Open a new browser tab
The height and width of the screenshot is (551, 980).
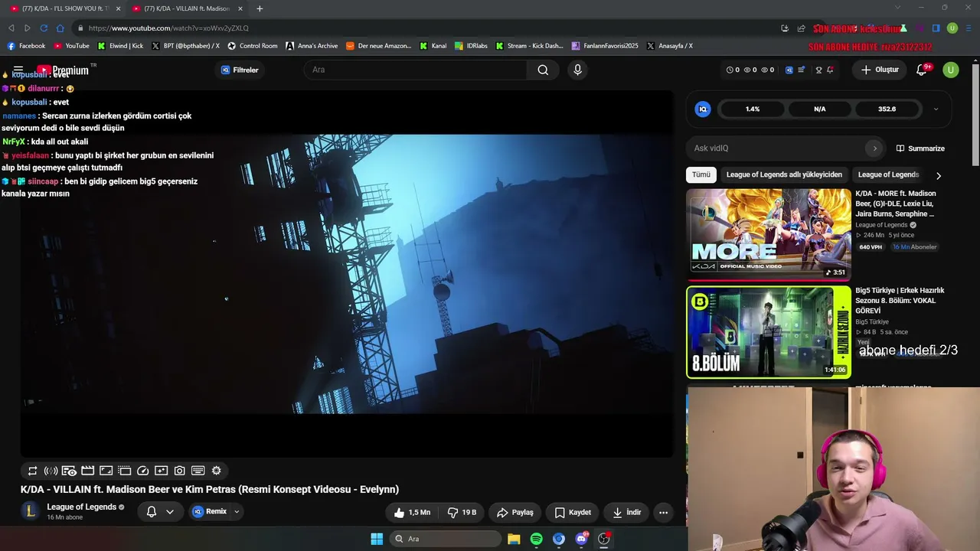[x=260, y=8]
